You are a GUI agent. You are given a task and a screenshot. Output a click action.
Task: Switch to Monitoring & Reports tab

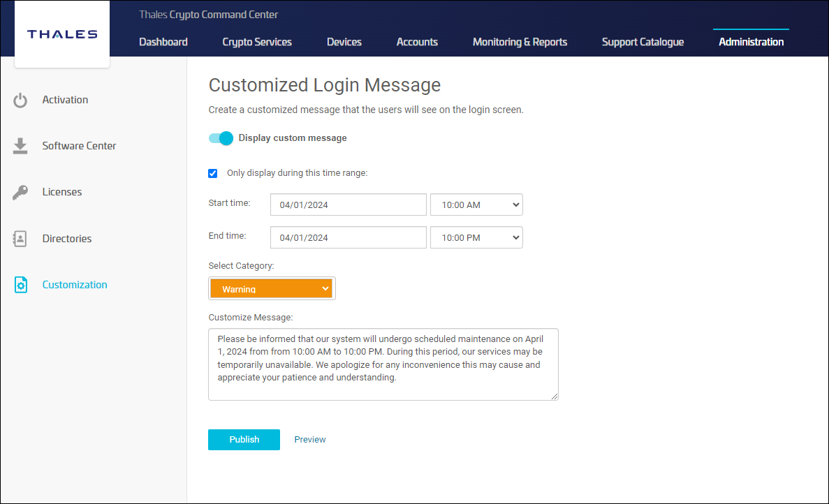520,42
